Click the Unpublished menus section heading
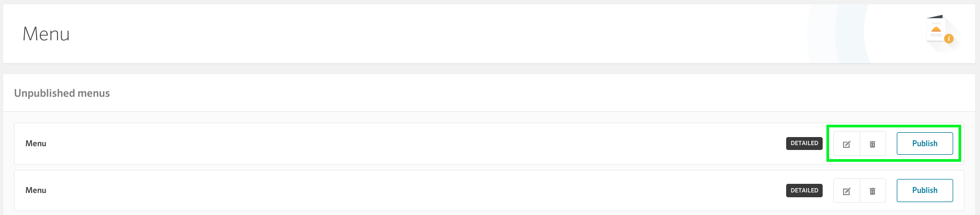Viewport: 980px width, 215px height. (62, 93)
